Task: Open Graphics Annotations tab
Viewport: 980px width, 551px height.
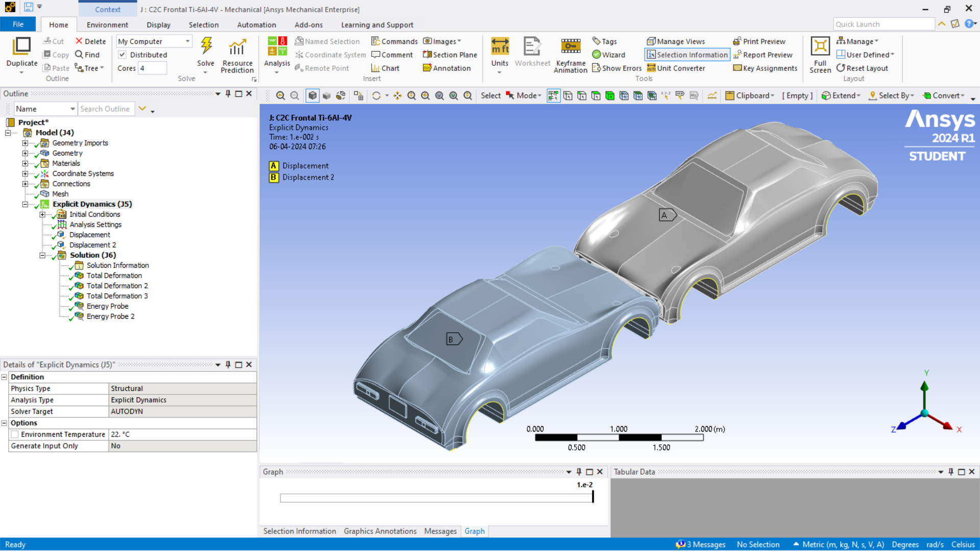Action: [380, 531]
